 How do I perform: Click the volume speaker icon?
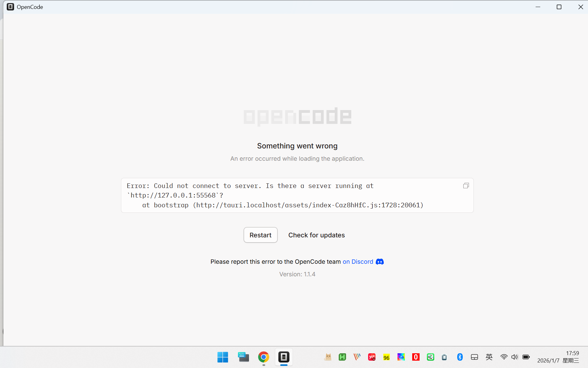point(514,357)
